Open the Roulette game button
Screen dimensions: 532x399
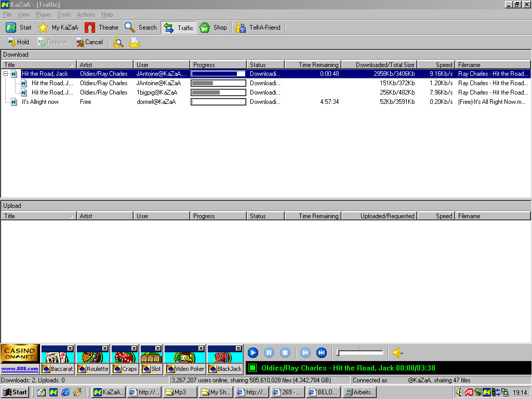(93, 369)
